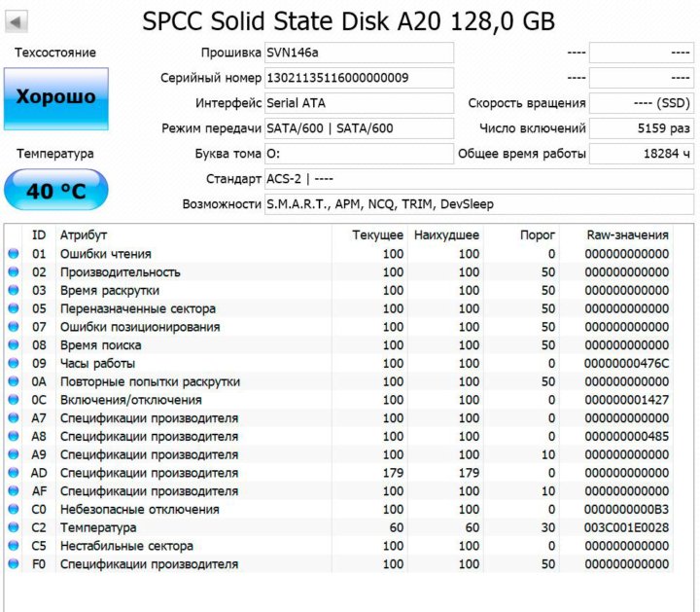This screenshot has height=612, width=700.
Task: Click the Raw-значения column header
Action: click(x=627, y=235)
